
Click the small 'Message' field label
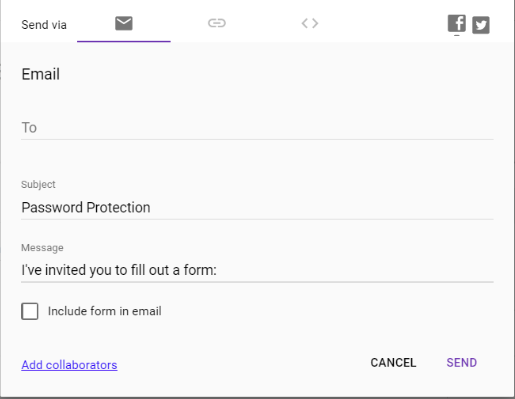[42, 248]
